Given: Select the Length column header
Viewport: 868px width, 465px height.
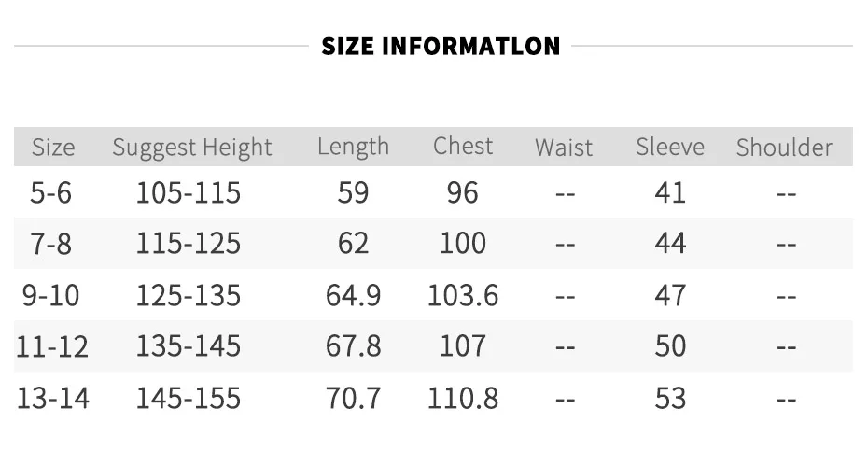Looking at the screenshot, I should [x=353, y=147].
